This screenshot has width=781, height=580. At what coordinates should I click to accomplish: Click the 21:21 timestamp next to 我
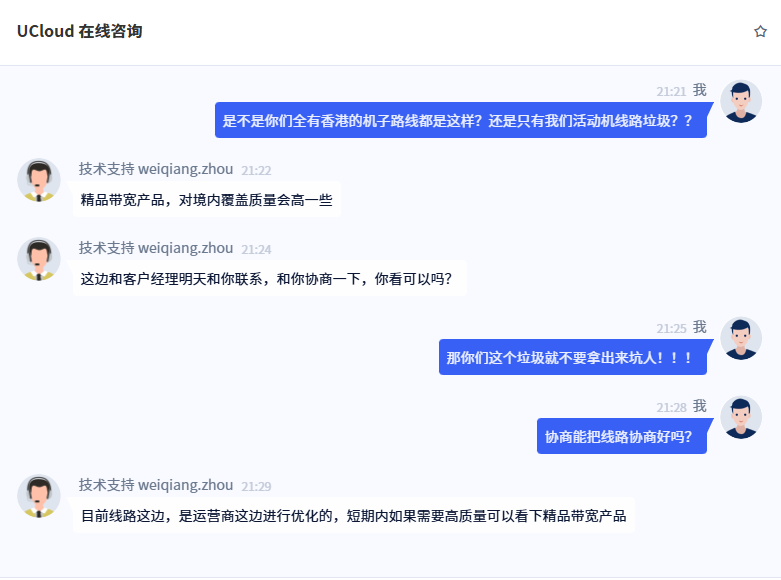671,92
